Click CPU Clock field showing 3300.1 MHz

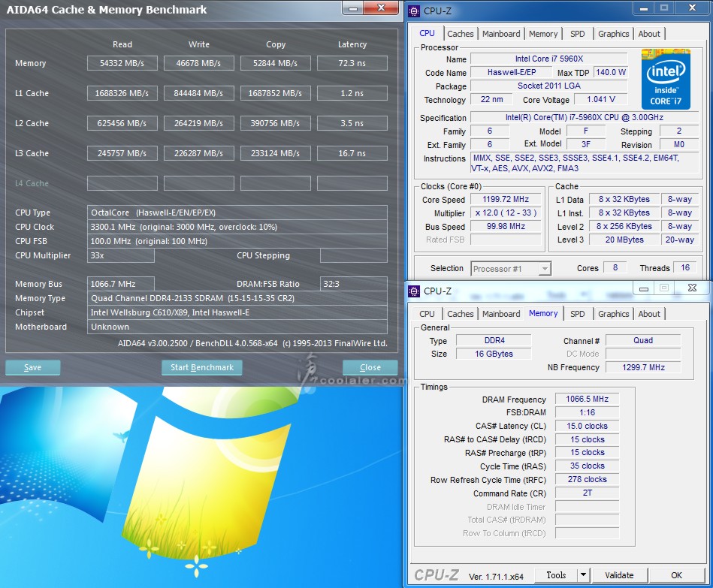pos(237,227)
